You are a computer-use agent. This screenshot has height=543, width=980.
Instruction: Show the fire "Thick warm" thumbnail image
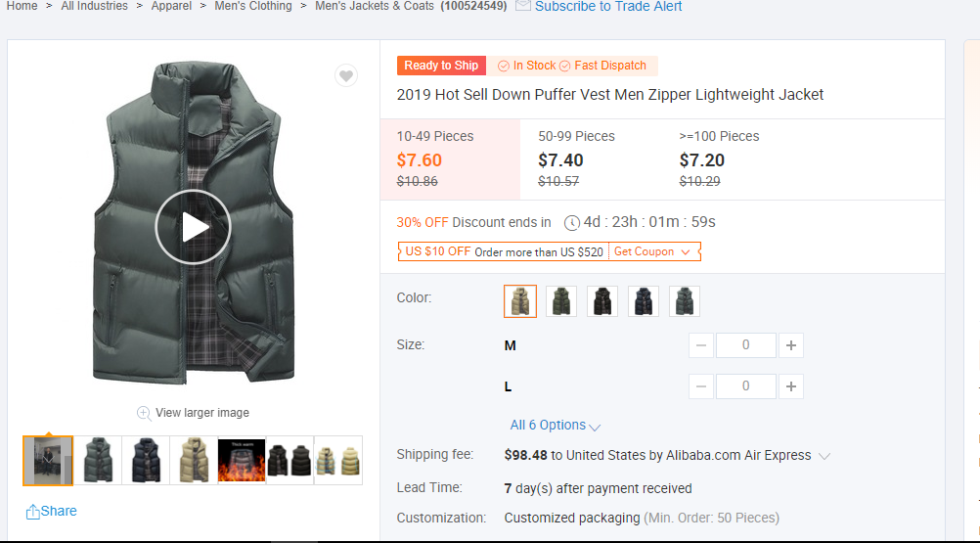(242, 460)
